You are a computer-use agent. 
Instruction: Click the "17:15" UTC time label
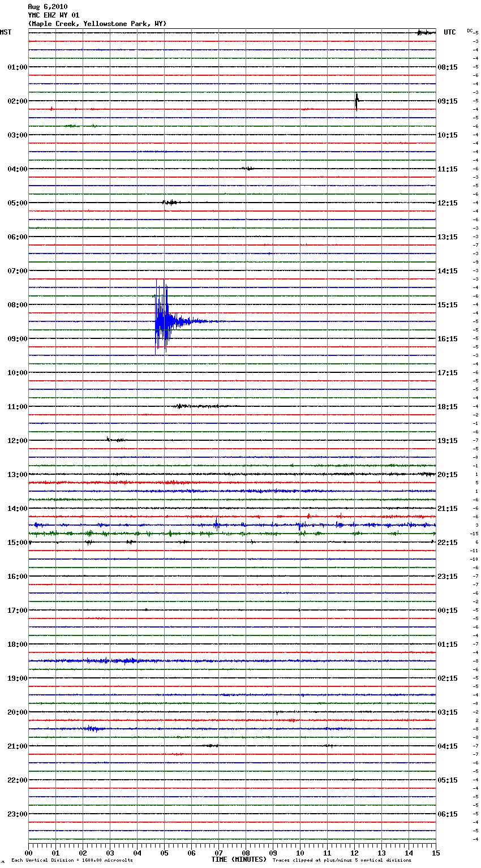[x=448, y=373]
